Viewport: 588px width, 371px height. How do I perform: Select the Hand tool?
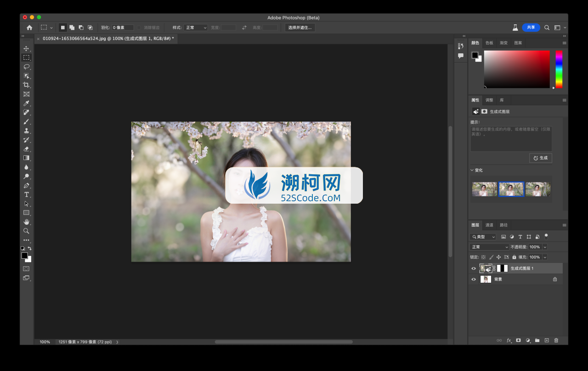(26, 222)
